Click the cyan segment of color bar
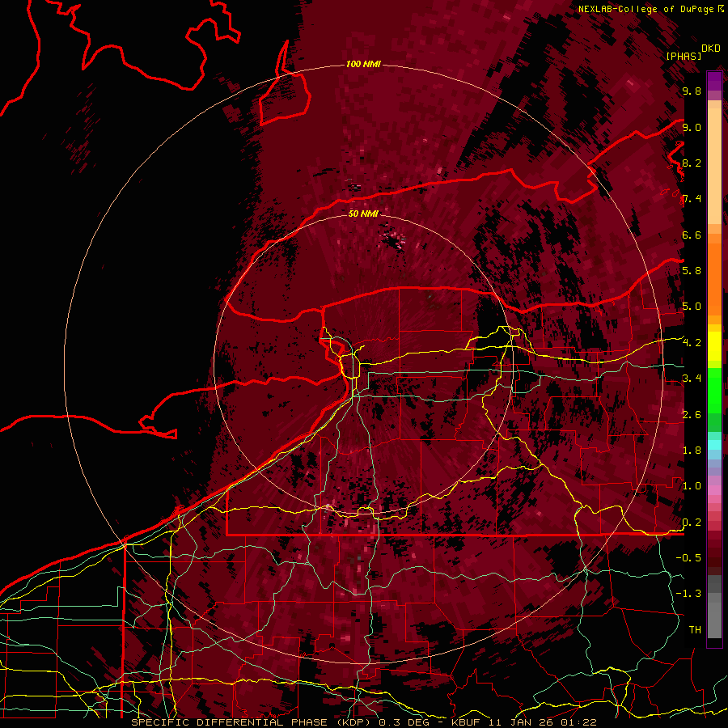 click(714, 445)
